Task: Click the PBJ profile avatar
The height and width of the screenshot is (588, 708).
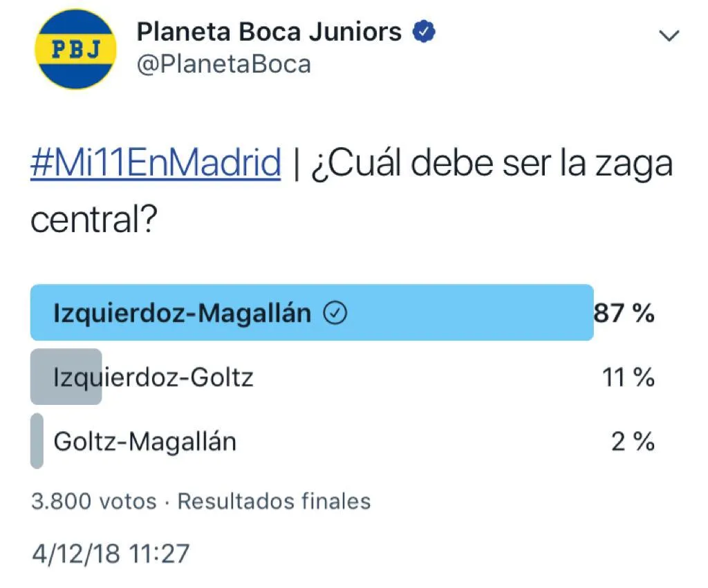Action: pos(75,48)
